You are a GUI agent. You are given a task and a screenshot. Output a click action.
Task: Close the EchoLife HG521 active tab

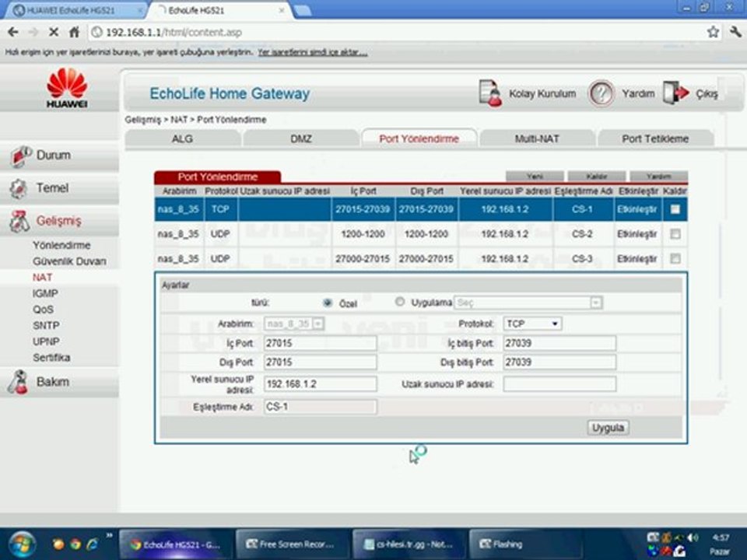(282, 10)
